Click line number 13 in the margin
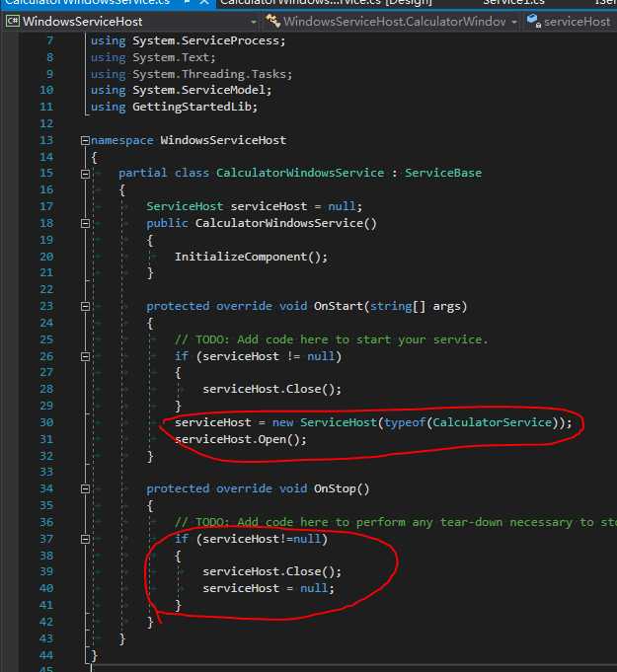The width and height of the screenshot is (617, 672). [x=46, y=140]
